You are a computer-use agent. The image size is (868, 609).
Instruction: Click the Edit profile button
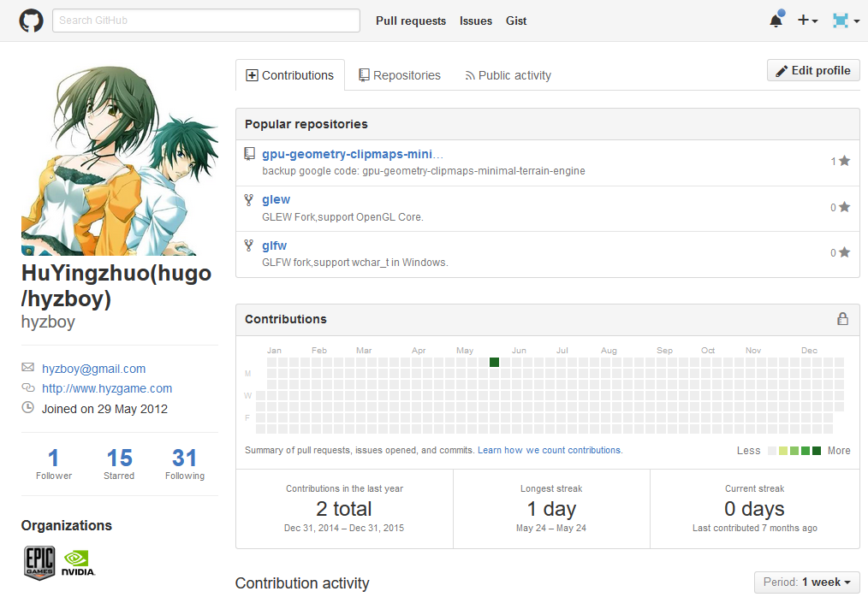813,71
